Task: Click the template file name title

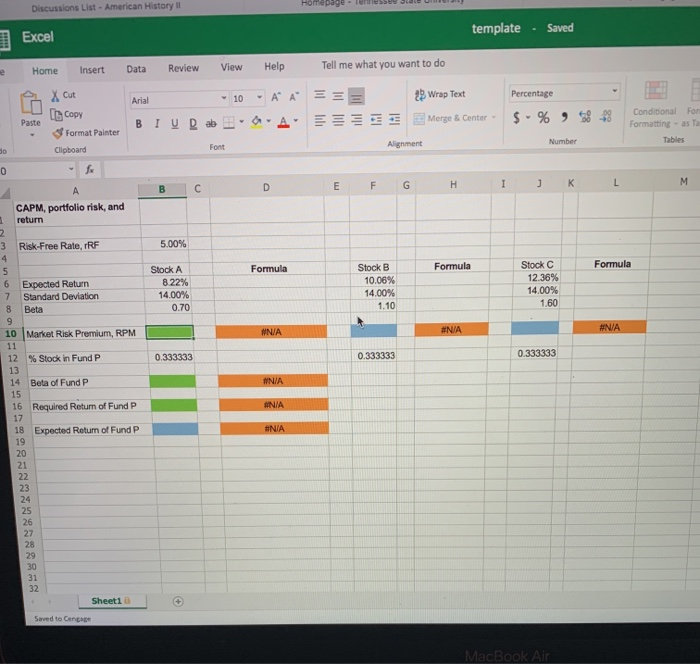Action: tap(496, 28)
